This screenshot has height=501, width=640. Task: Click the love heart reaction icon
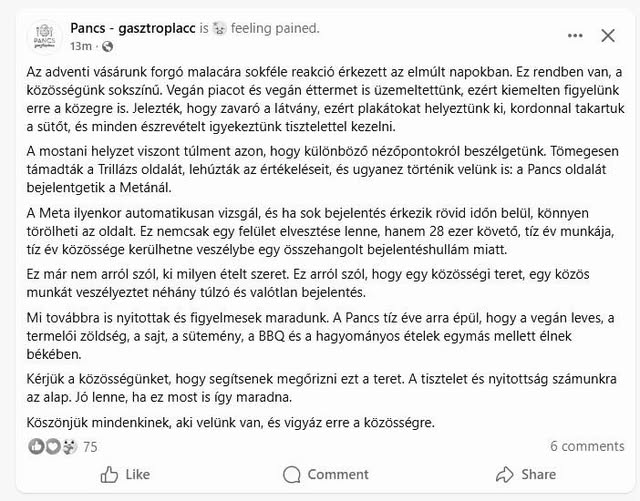click(x=52, y=446)
